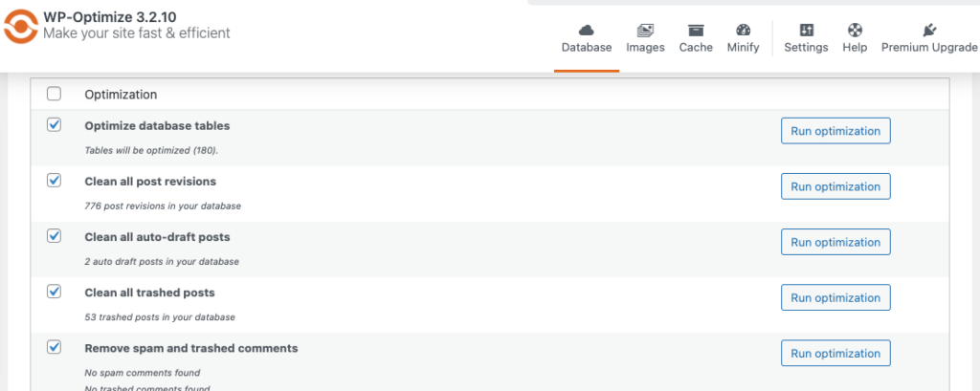Image resolution: width=980 pixels, height=391 pixels.
Task: Open the Settings sliders icon
Action: tap(806, 30)
